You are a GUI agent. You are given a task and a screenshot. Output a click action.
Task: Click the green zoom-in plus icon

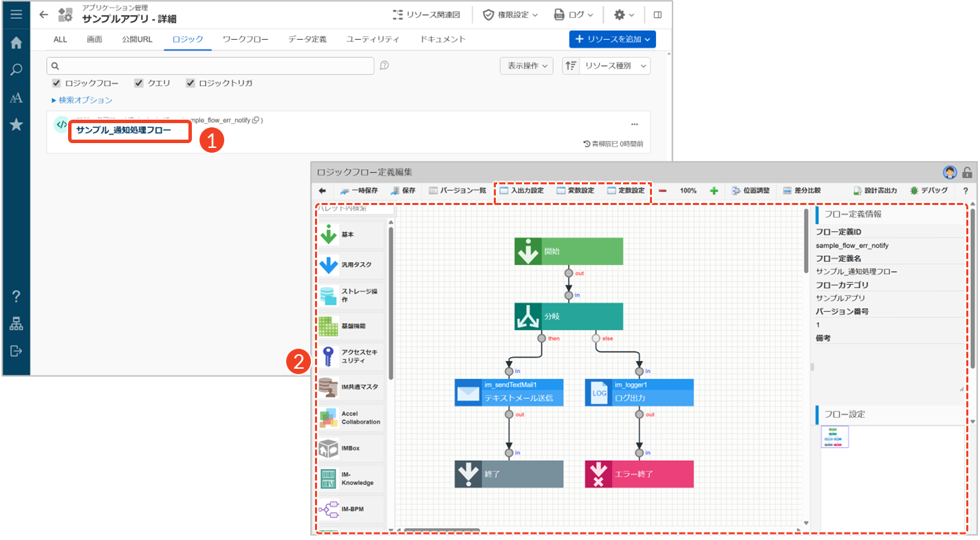pos(714,191)
